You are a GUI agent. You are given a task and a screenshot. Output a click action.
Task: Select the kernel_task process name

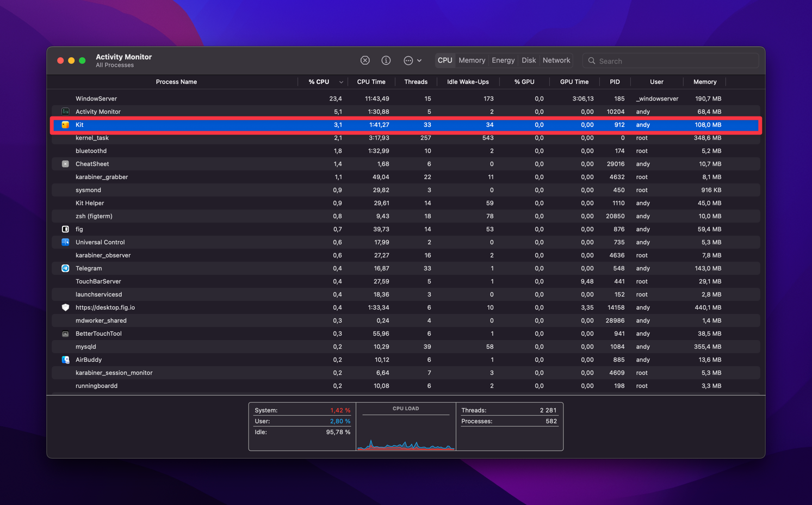click(x=92, y=138)
